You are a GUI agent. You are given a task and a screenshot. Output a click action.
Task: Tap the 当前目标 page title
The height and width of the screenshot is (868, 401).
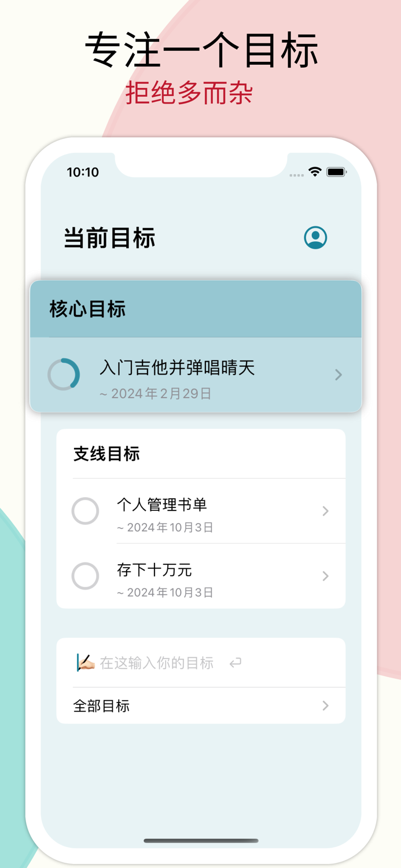(108, 237)
